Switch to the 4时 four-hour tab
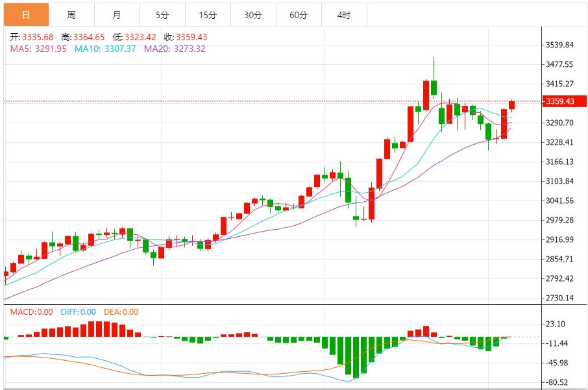Image resolution: width=588 pixels, height=390 pixels. 344,14
